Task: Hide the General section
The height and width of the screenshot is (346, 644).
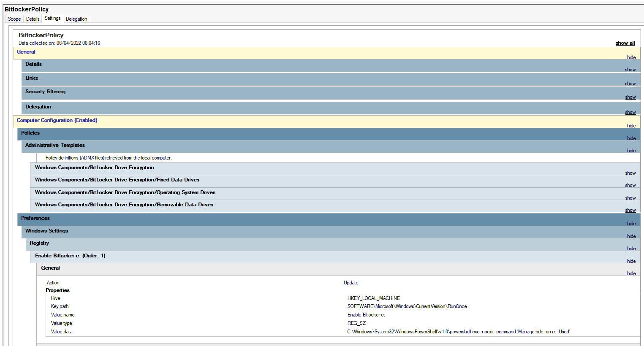Action: point(631,57)
